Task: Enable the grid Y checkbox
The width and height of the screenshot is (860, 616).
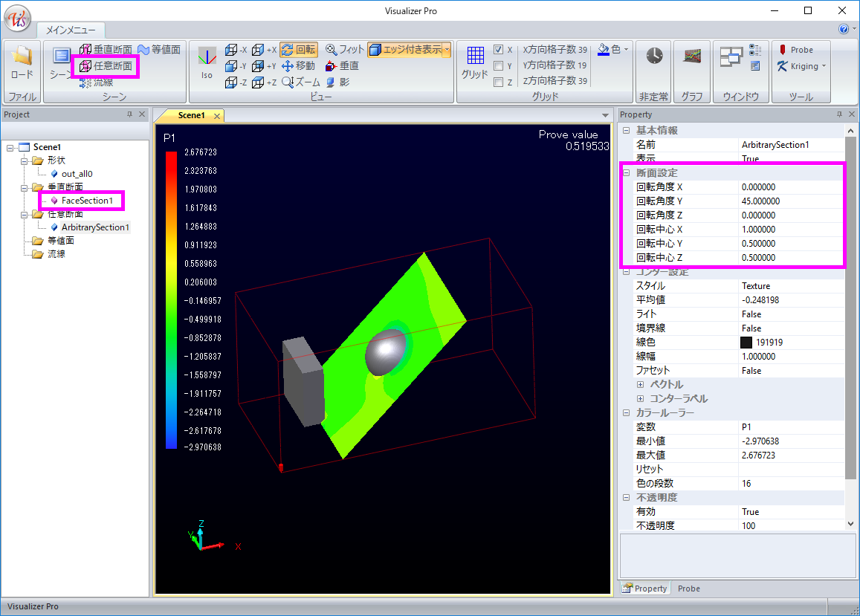Action: pos(499,66)
